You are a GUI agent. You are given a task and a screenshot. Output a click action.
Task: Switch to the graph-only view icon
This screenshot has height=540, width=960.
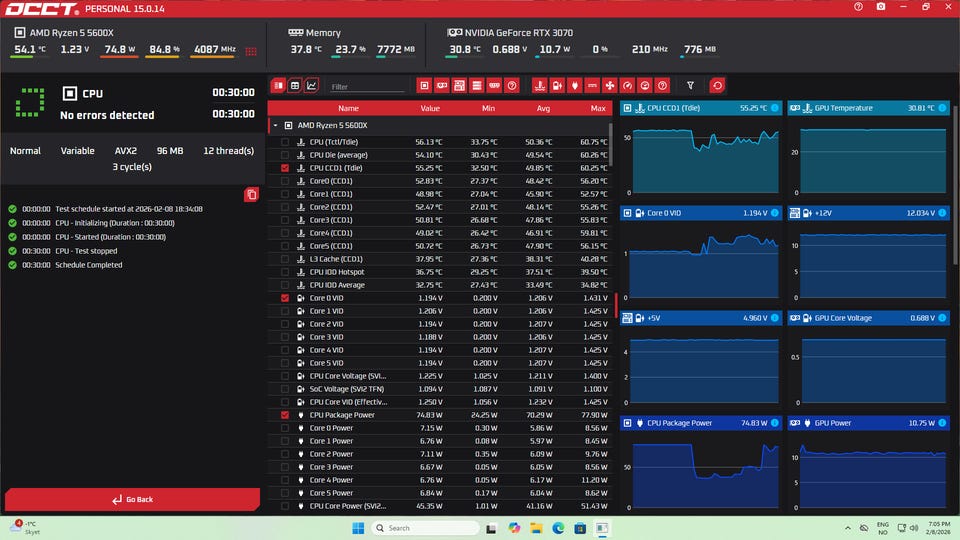tap(312, 86)
